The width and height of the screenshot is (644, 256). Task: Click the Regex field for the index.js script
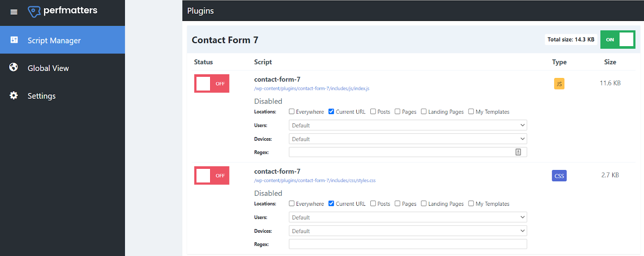click(x=408, y=152)
